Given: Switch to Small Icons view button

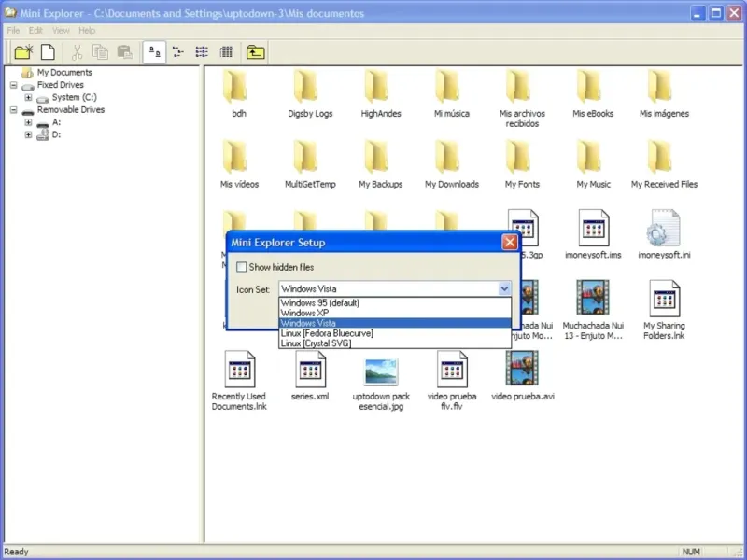Looking at the screenshot, I should click(x=177, y=52).
